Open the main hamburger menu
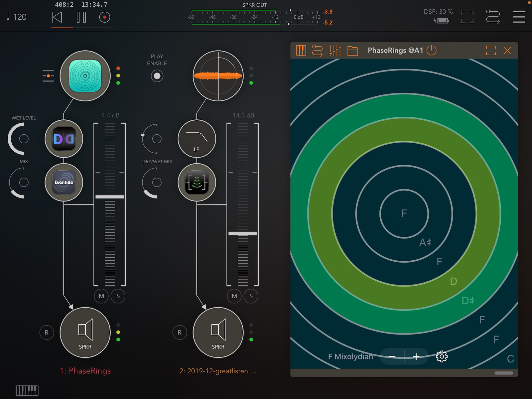The image size is (532, 399). click(519, 17)
